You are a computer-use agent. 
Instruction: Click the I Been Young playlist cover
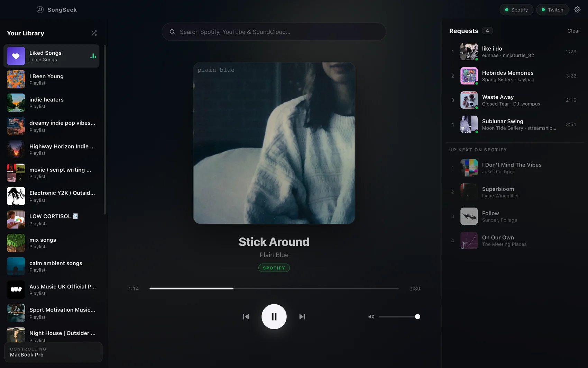16,79
